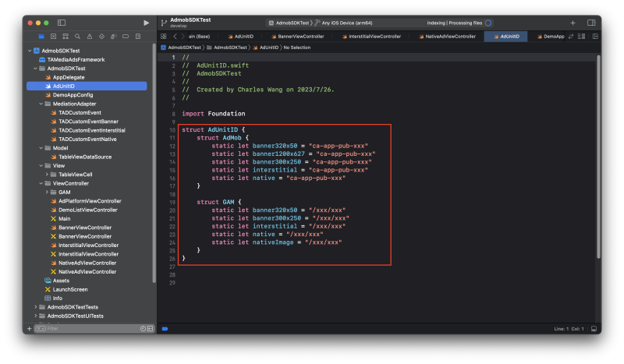
Task: Toggle the right inspector panel
Action: click(x=591, y=23)
